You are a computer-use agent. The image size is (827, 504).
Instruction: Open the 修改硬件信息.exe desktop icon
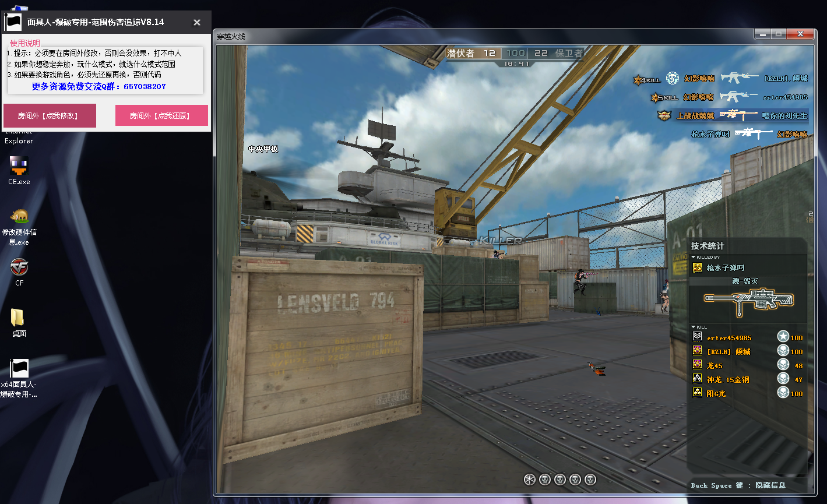[x=19, y=217]
